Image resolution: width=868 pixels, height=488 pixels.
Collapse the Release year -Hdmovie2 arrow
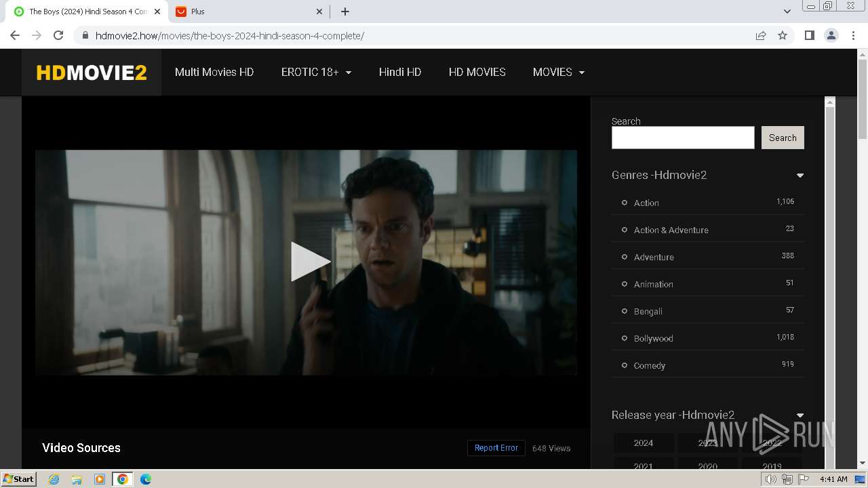(x=800, y=415)
